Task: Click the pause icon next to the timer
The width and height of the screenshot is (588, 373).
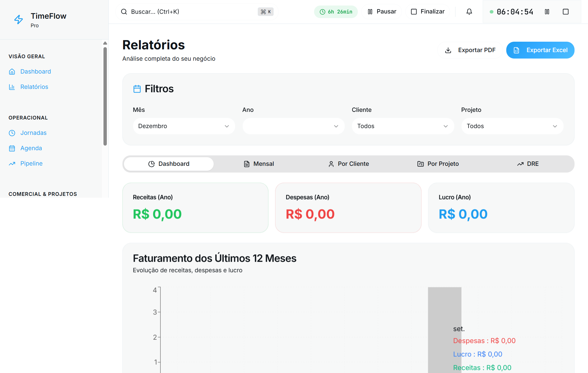Action: (547, 12)
